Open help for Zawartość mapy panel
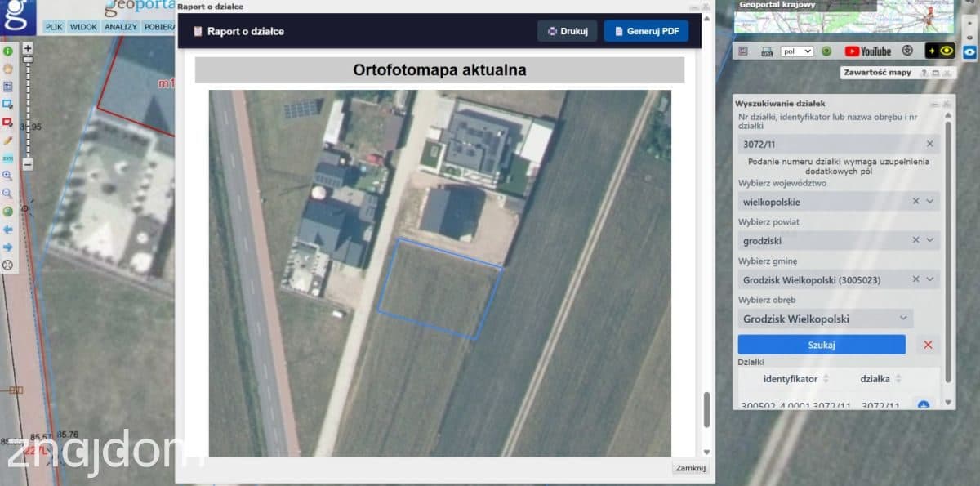Viewport: 980px width, 486px height. point(924,73)
